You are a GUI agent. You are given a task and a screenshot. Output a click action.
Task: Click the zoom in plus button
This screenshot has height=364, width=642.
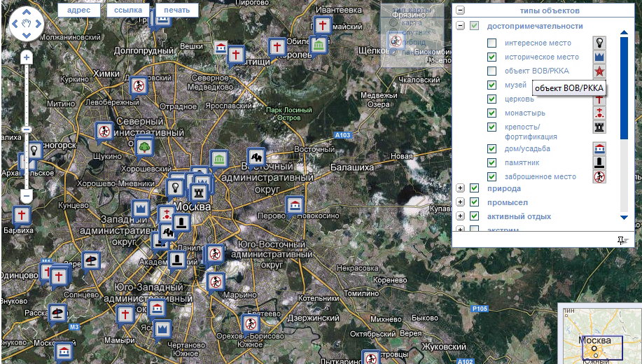point(26,57)
